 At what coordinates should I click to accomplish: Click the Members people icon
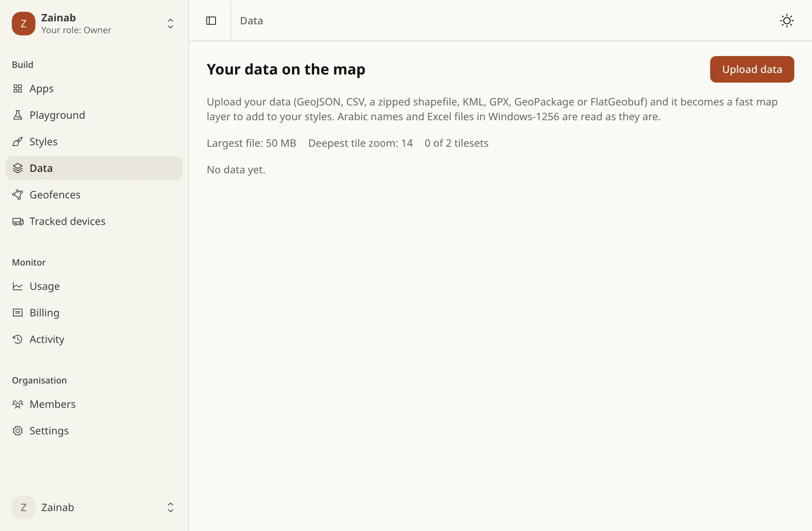pos(18,404)
